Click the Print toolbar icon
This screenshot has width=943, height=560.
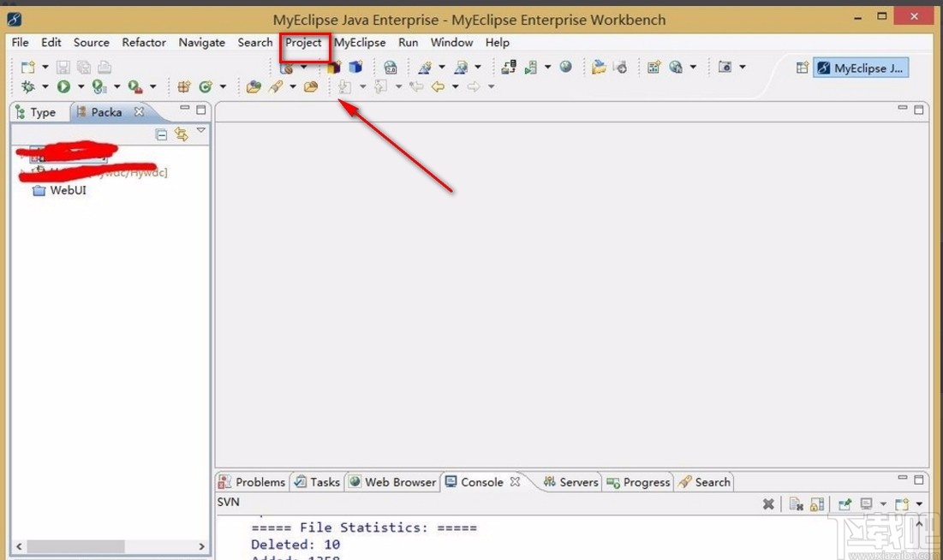pyautogui.click(x=104, y=67)
